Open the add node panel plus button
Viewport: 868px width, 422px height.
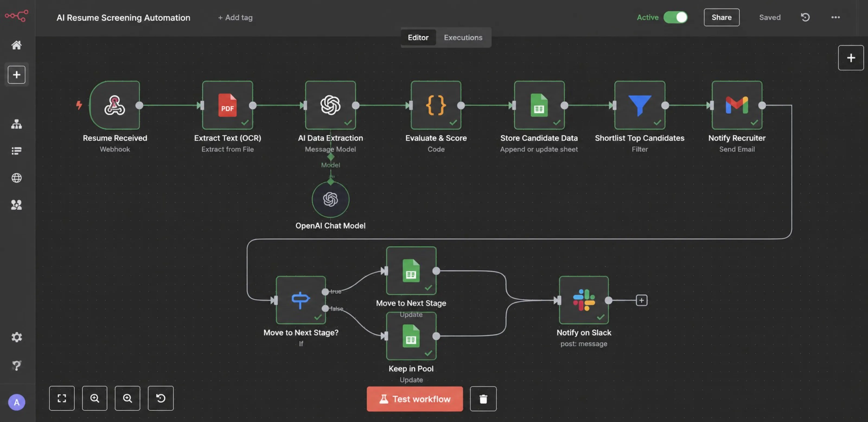click(x=851, y=57)
